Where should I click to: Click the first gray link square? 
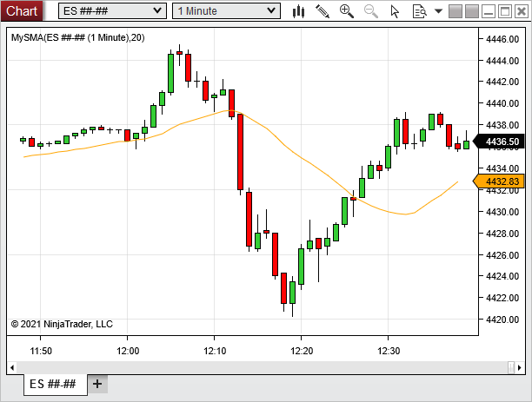click(x=456, y=11)
